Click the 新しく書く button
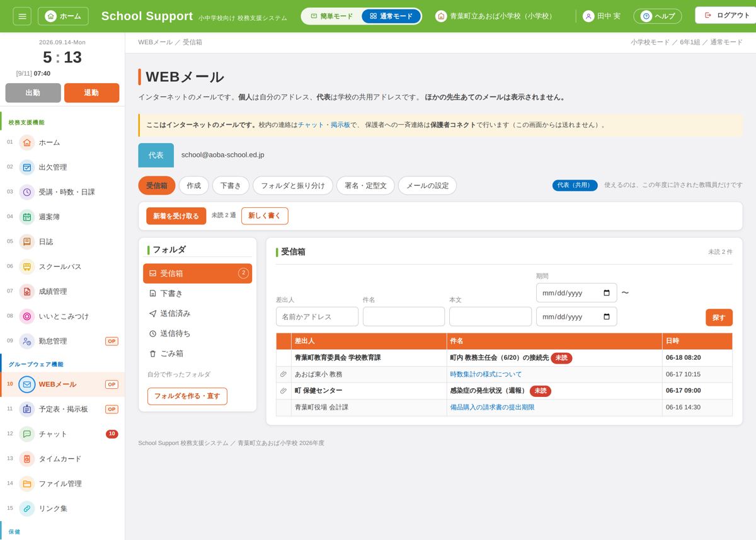The height and width of the screenshot is (540, 756). tap(265, 216)
